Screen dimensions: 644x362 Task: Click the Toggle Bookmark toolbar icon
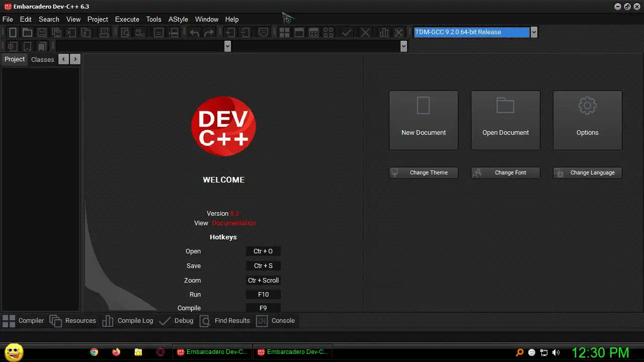[x=27, y=46]
